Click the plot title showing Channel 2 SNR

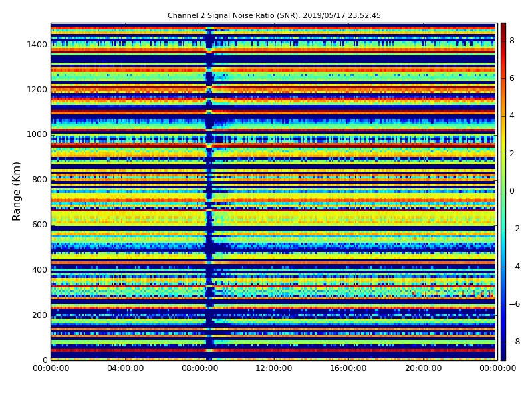pyautogui.click(x=274, y=15)
